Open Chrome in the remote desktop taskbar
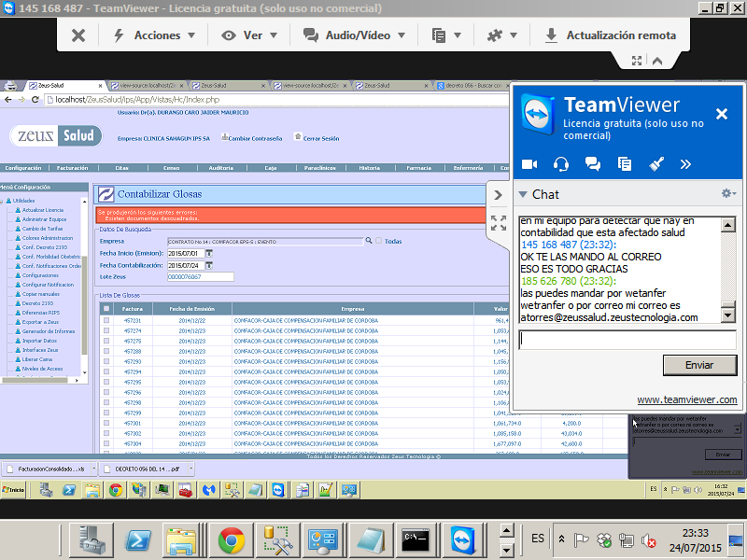 pos(115,490)
